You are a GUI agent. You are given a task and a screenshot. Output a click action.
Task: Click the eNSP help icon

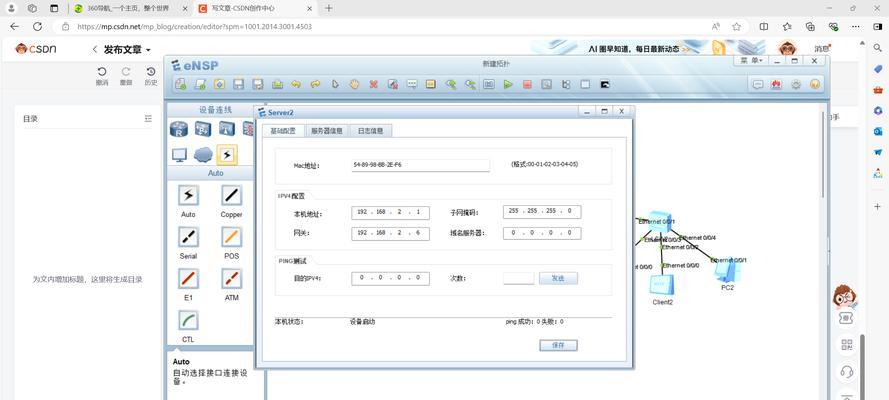(815, 84)
